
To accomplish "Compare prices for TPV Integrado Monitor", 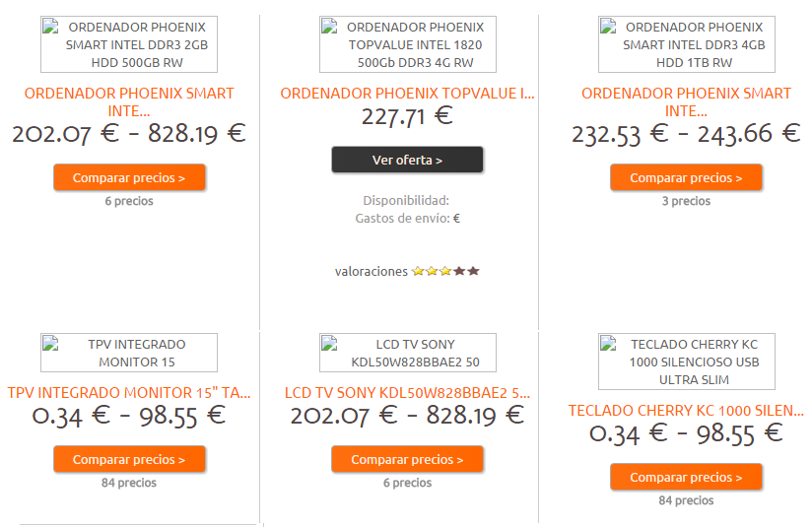I will click(129, 459).
